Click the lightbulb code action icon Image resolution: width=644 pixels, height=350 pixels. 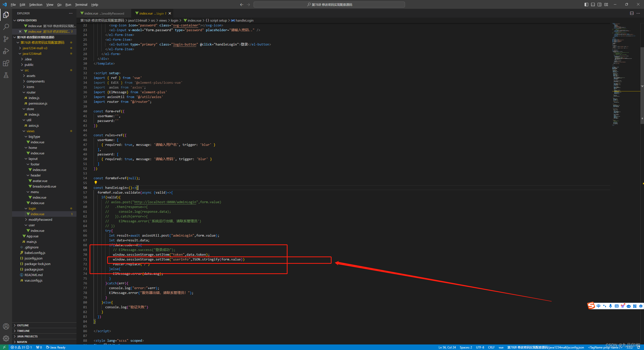tap(96, 183)
